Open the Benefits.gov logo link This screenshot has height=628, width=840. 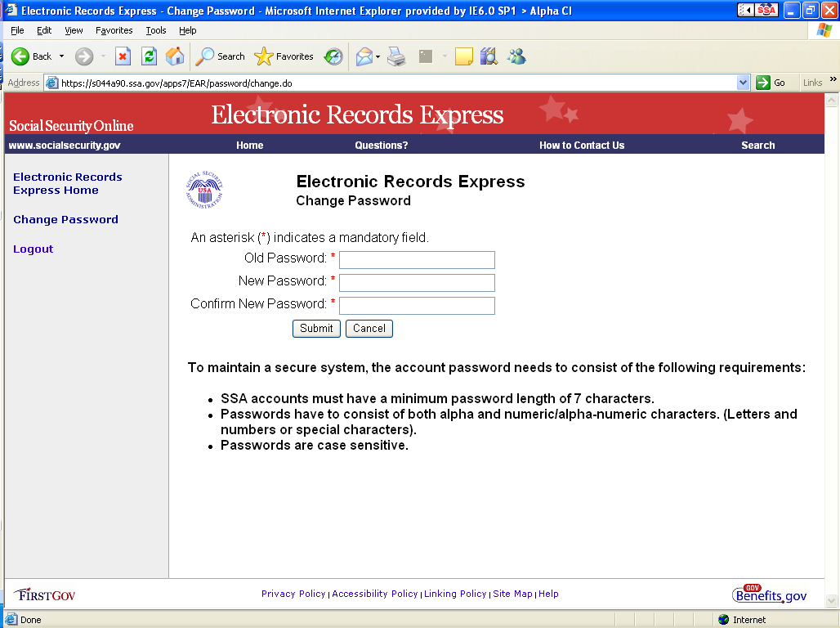pyautogui.click(x=769, y=594)
